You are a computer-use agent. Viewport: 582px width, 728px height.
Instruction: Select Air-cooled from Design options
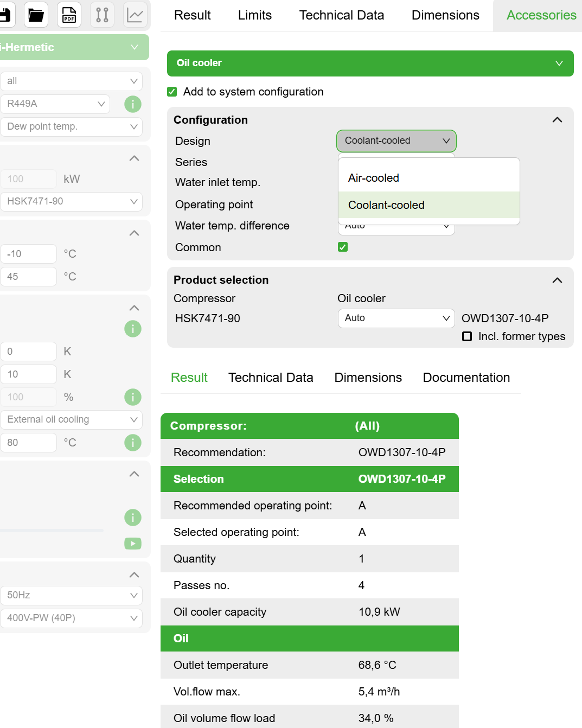coord(374,178)
